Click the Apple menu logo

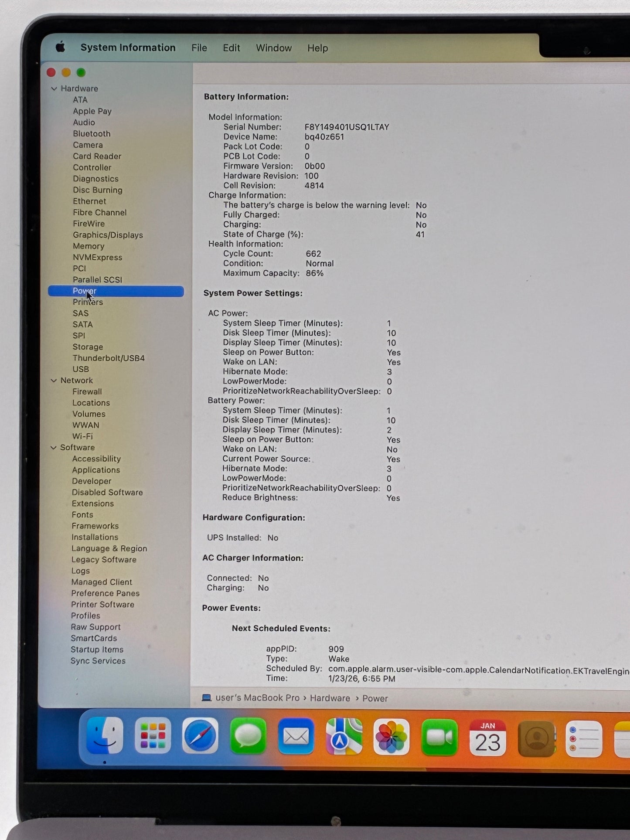click(61, 47)
